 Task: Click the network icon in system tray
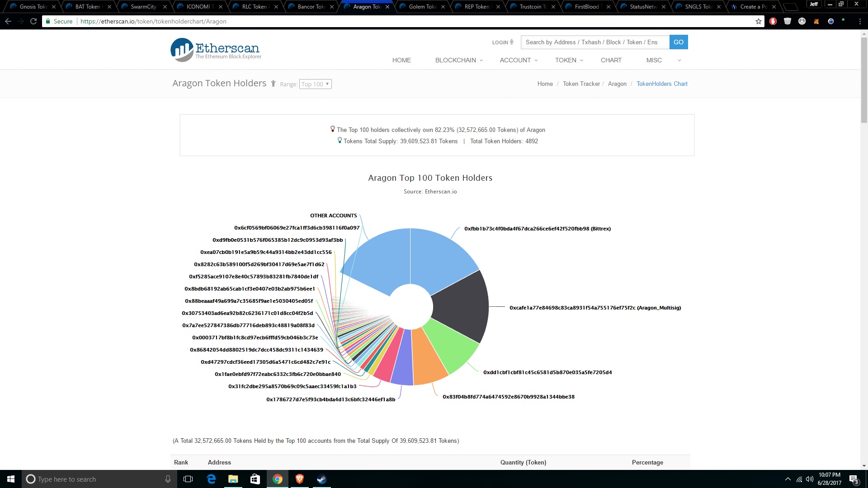(799, 479)
